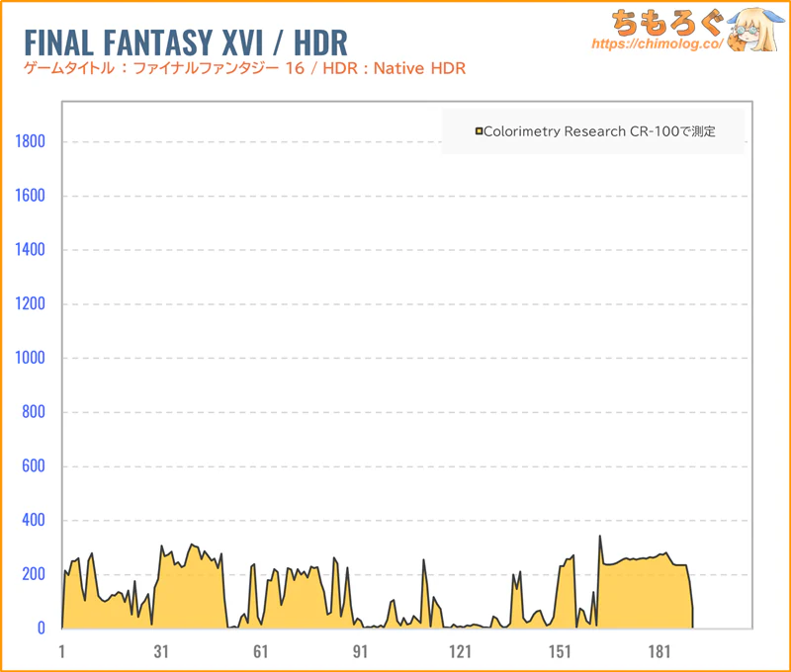Click the 1800 y-axis label
Image resolution: width=791 pixels, height=672 pixels.
31,141
